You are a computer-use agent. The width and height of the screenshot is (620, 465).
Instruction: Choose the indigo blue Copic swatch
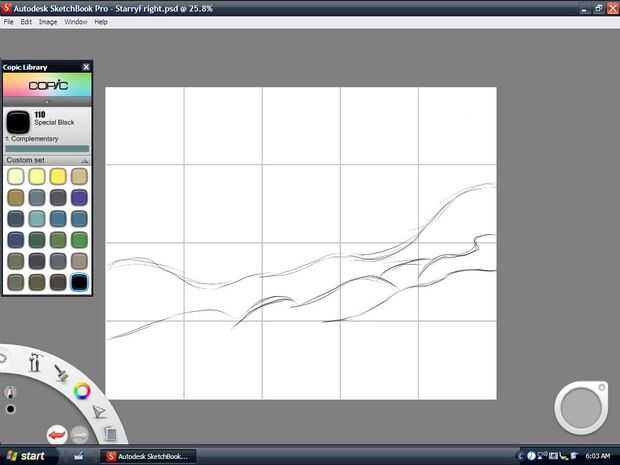pos(16,240)
